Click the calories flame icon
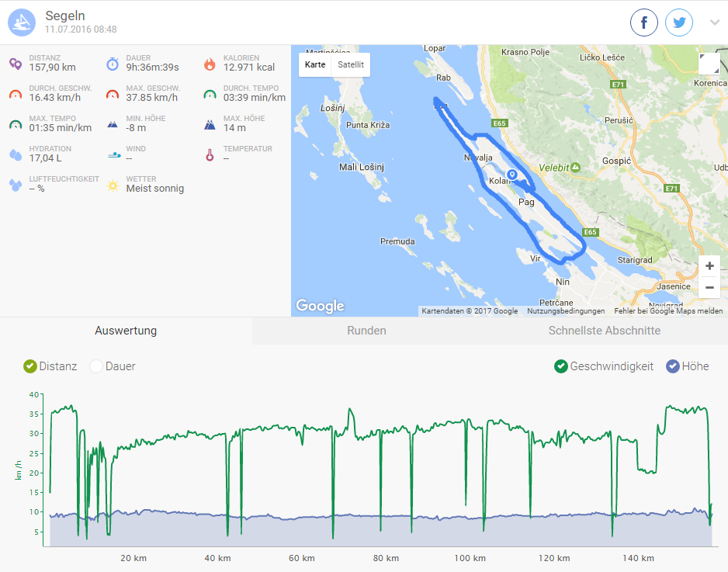This screenshot has height=572, width=728. click(209, 64)
